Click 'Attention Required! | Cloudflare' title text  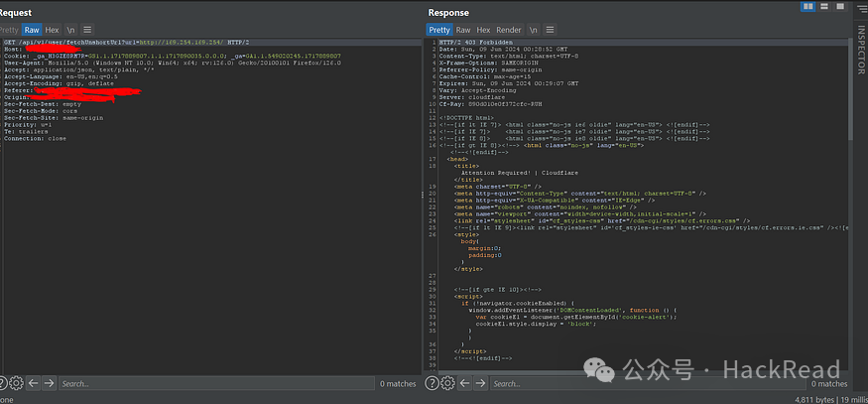(520, 173)
